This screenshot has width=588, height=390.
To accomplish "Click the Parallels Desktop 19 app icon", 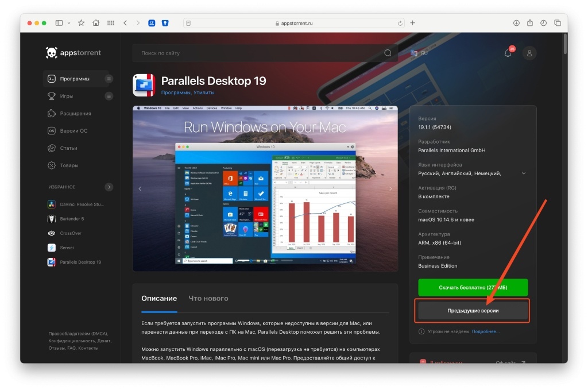I will coord(144,85).
